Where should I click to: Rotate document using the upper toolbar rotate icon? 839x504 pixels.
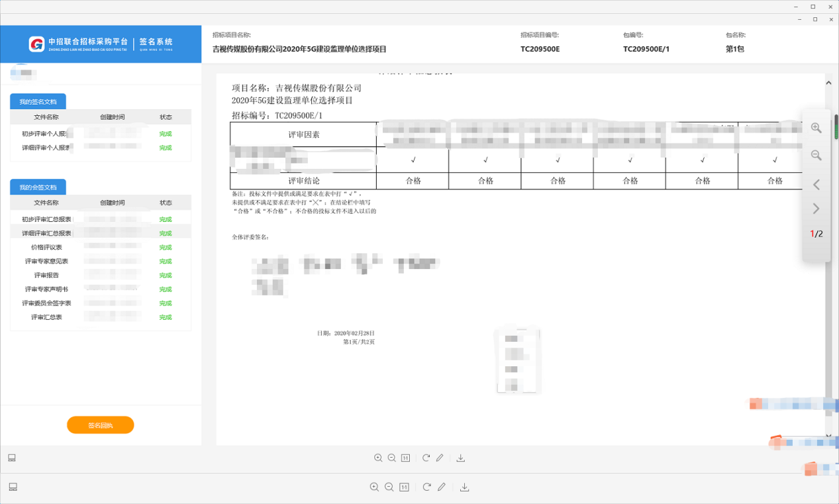426,458
